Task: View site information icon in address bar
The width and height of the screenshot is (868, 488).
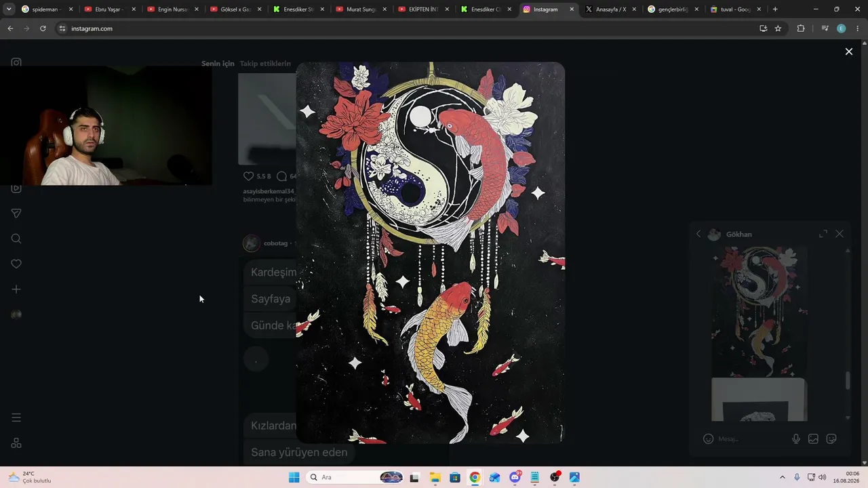Action: (x=62, y=28)
